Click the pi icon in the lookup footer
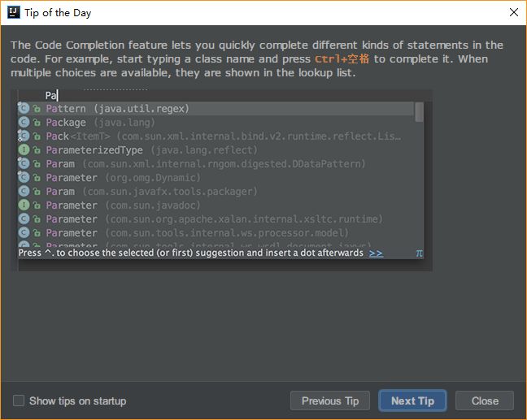527x420 pixels. (419, 253)
